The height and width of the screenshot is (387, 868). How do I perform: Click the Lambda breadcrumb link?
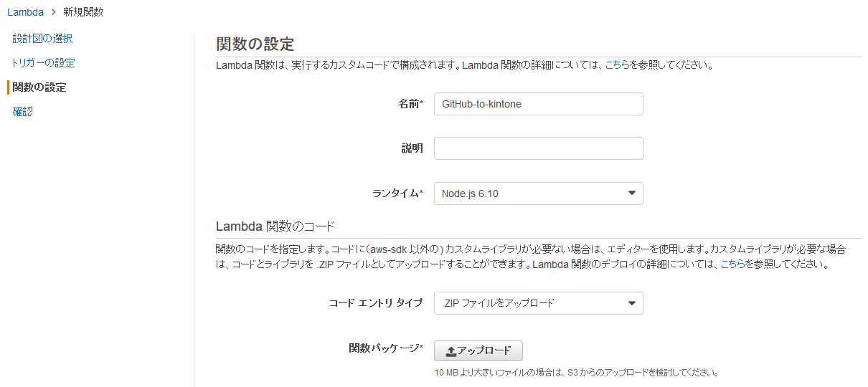26,12
